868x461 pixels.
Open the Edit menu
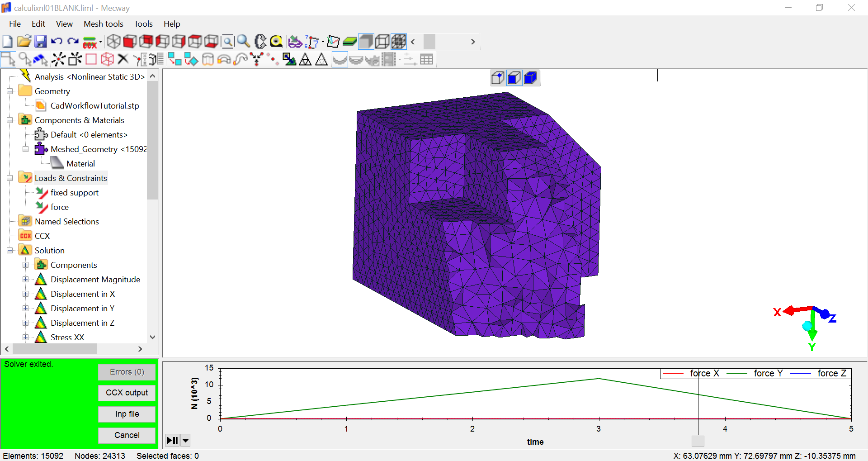(38, 24)
